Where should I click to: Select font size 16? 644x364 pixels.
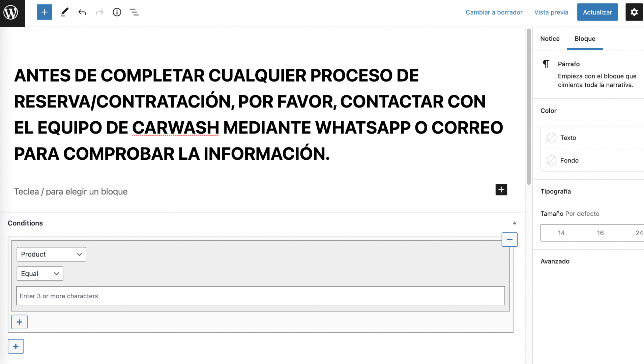[x=600, y=233]
